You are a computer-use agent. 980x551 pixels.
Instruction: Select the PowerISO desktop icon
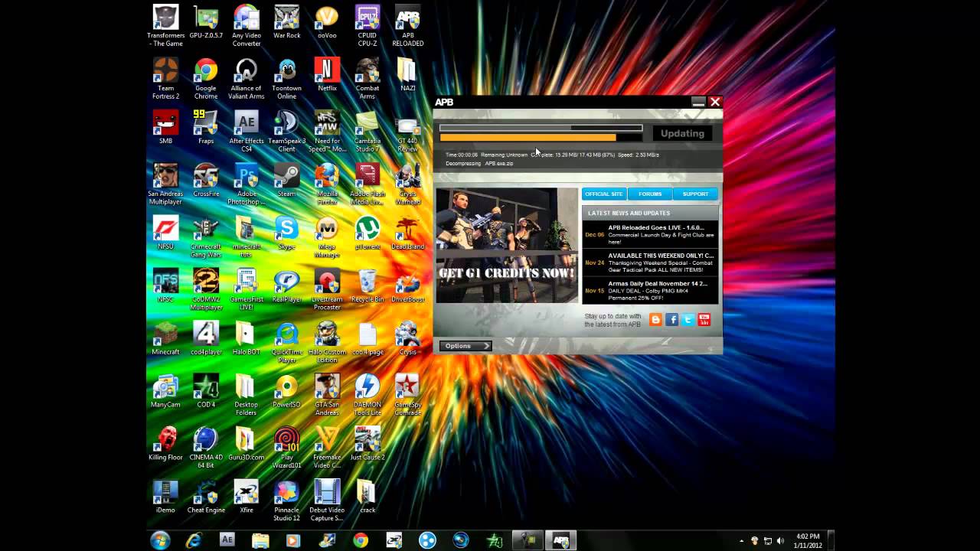[286, 392]
